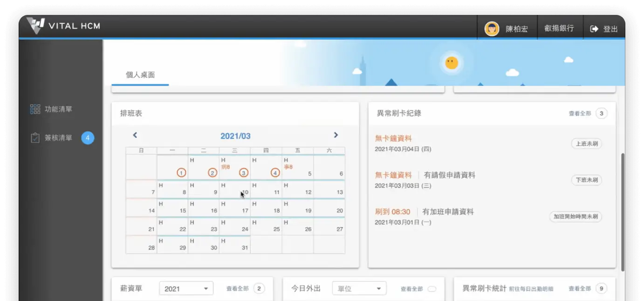Click 有請假申請資料 record text
644x301 pixels.
click(x=450, y=175)
